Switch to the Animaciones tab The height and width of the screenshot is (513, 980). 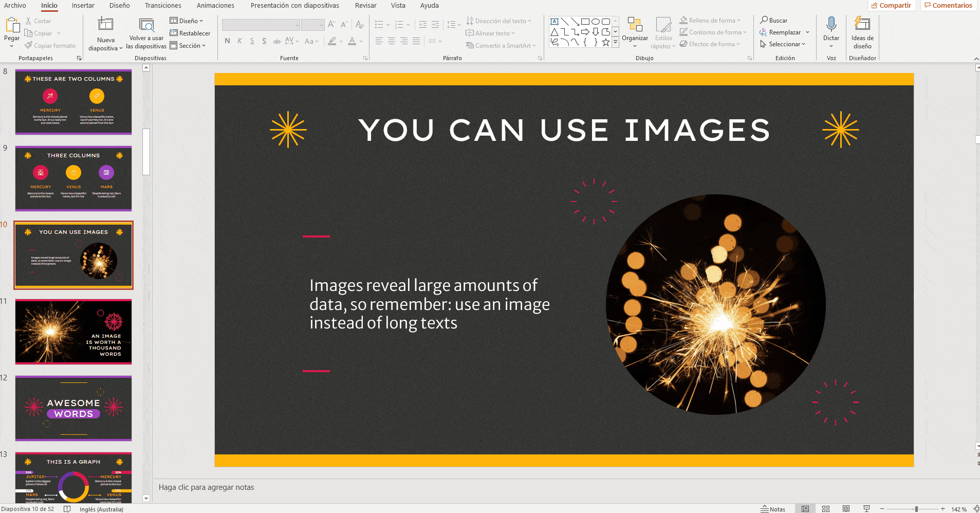click(x=215, y=5)
